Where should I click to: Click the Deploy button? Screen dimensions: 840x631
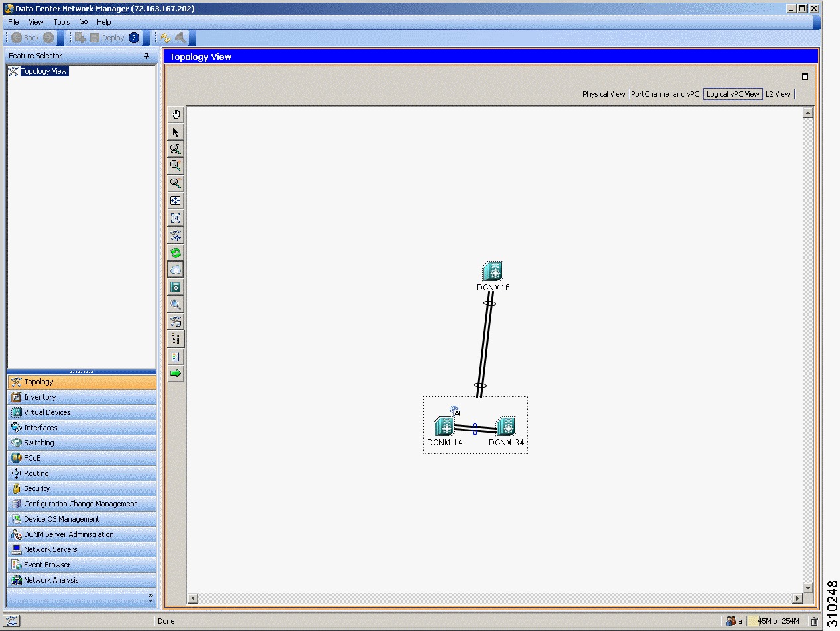[x=107, y=38]
